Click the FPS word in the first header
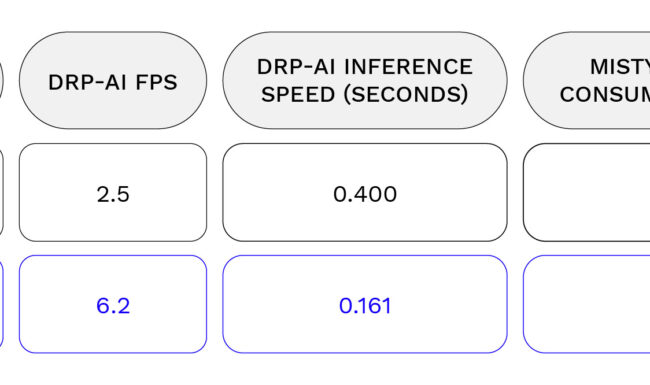 [x=157, y=82]
